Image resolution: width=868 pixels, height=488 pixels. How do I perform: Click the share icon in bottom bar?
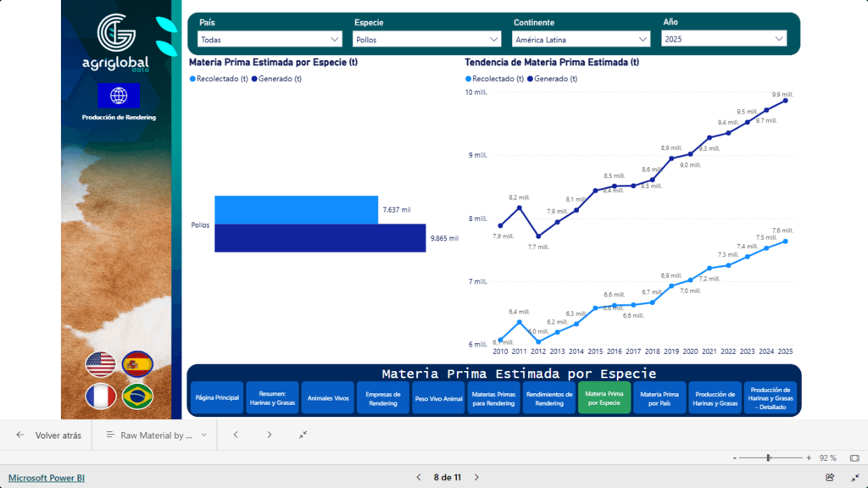click(830, 478)
